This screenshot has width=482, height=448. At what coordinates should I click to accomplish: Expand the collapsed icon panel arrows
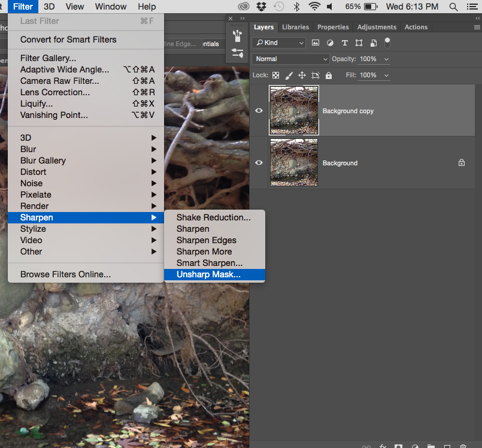coord(242,19)
